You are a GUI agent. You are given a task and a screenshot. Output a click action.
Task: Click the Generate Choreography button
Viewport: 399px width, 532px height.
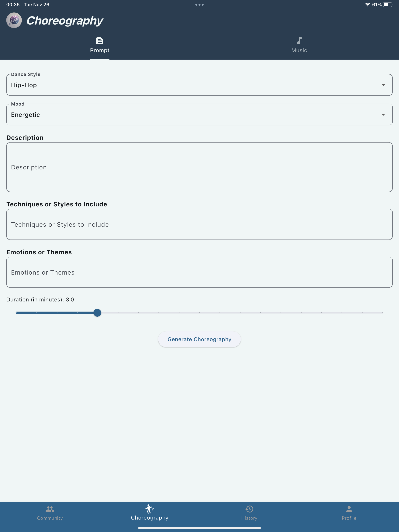199,339
